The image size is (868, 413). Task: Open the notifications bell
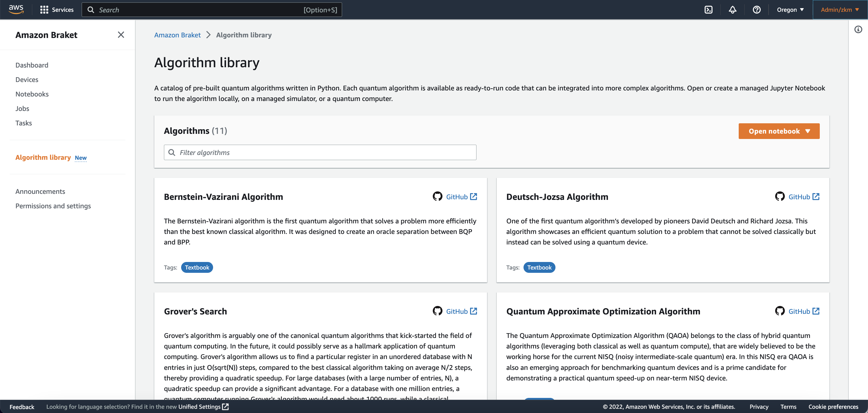click(733, 10)
